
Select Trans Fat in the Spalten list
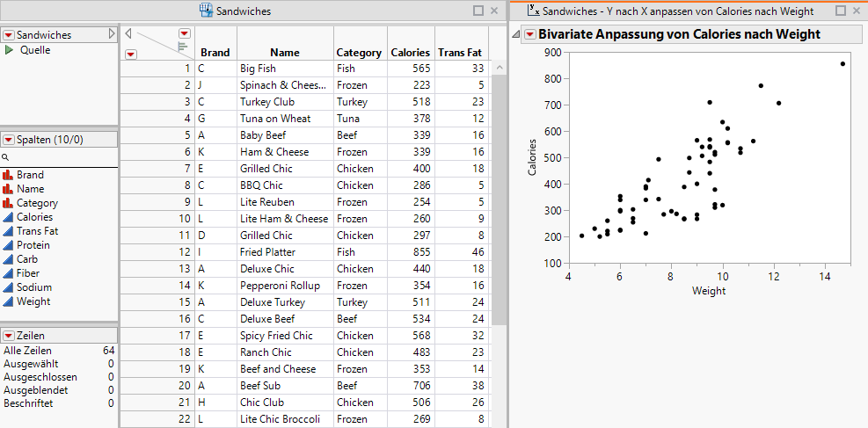[x=37, y=231]
